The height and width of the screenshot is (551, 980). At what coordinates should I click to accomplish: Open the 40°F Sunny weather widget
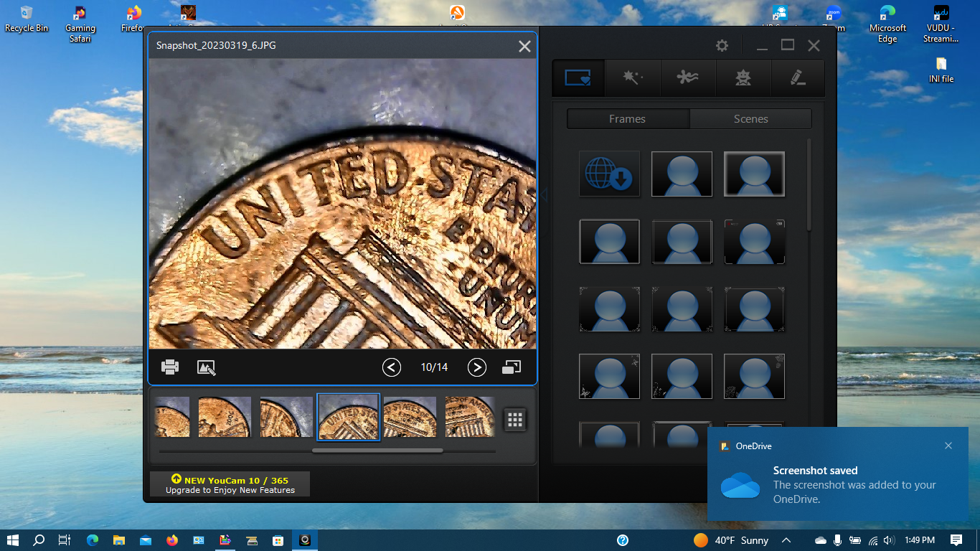(731, 540)
